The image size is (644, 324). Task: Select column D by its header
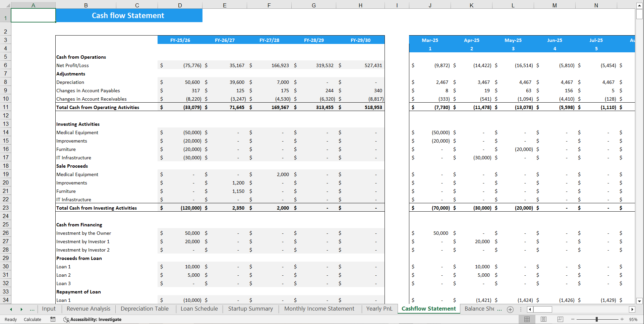pyautogui.click(x=180, y=5)
